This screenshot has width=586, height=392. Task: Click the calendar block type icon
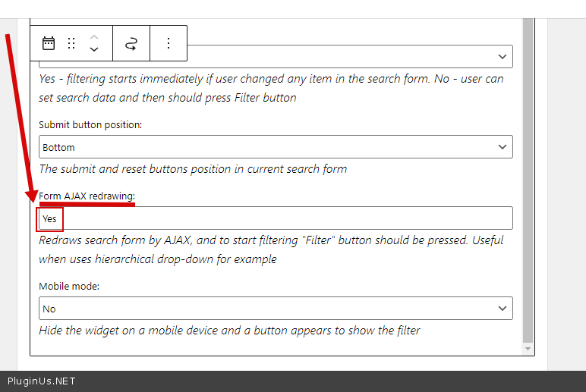(49, 43)
